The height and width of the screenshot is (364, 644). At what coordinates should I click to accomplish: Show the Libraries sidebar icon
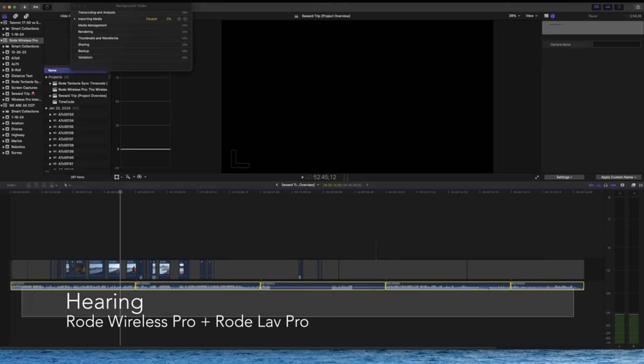click(5, 16)
